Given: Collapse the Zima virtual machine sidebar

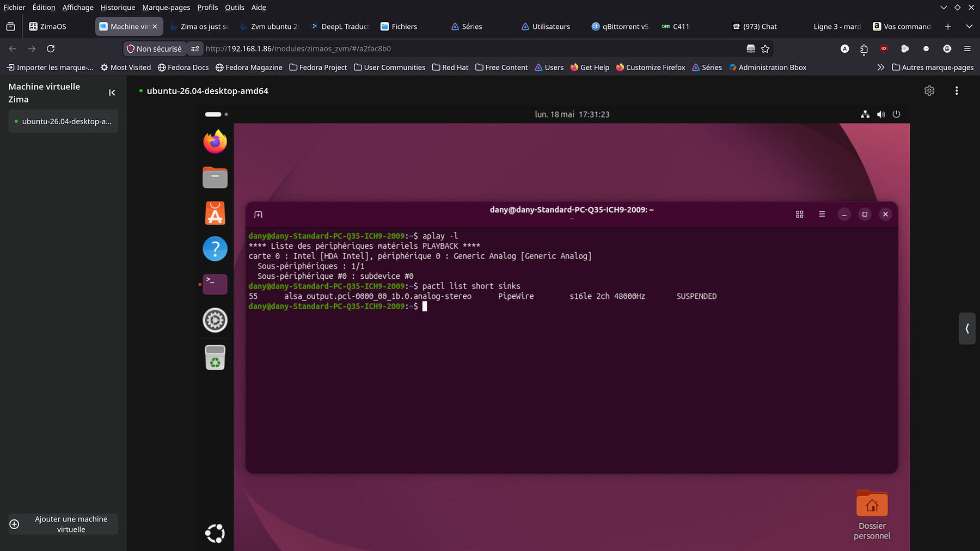Looking at the screenshot, I should [x=112, y=93].
